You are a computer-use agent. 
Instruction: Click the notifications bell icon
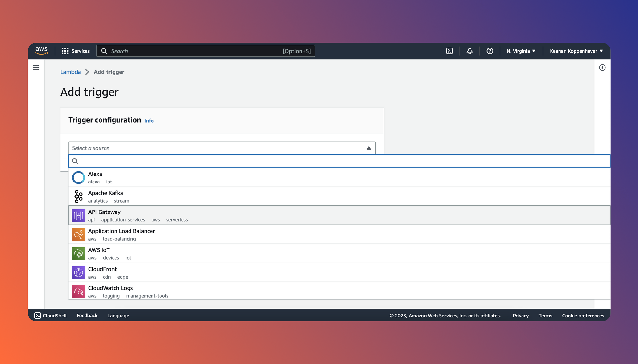tap(469, 51)
